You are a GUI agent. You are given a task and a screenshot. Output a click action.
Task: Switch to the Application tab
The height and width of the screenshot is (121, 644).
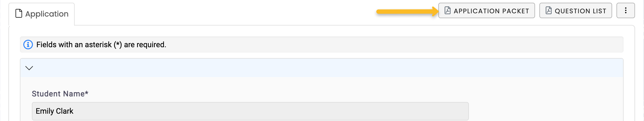(42, 14)
